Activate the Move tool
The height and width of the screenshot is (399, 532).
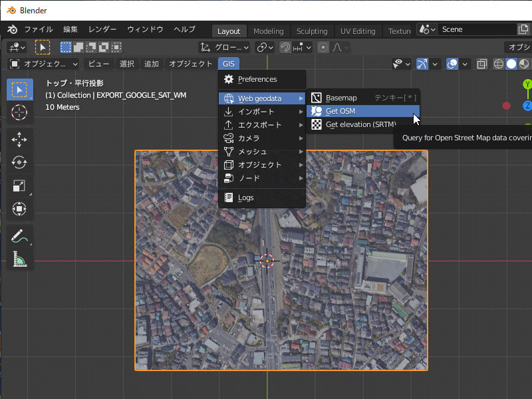19,139
